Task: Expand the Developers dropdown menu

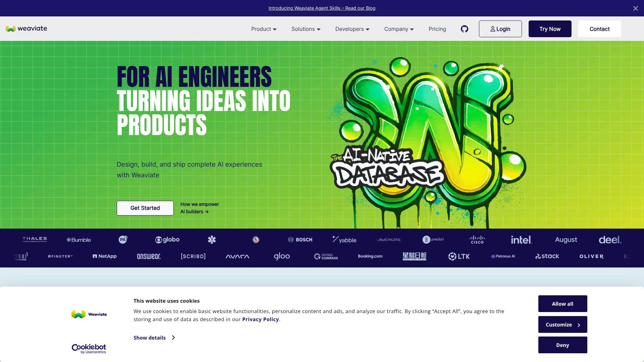Action: click(x=352, y=29)
